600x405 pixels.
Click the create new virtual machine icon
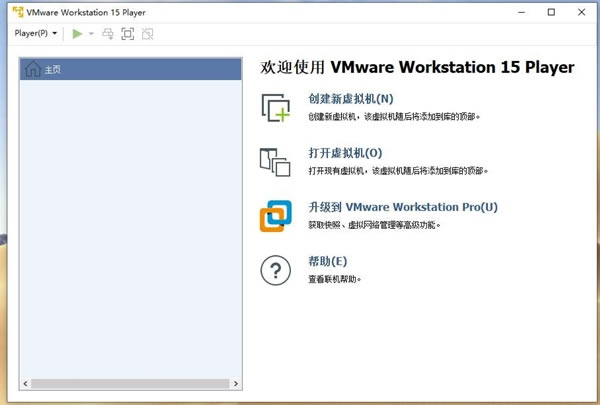pos(276,108)
